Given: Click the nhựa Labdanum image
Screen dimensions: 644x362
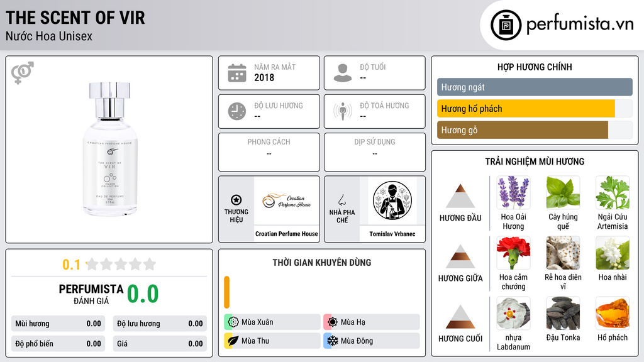Looking at the screenshot, I should click(513, 313).
